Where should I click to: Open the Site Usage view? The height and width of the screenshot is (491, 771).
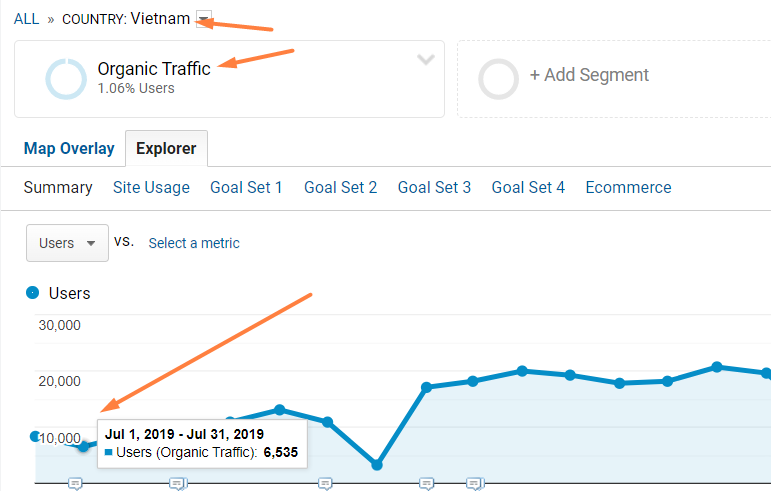click(x=151, y=187)
